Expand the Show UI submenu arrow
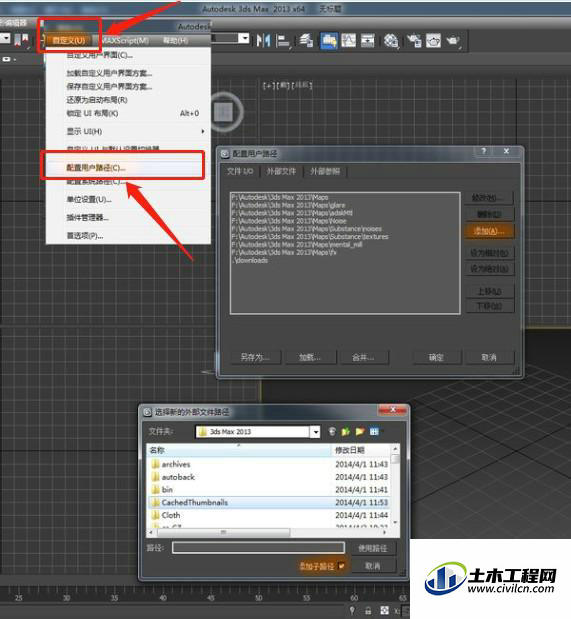 pyautogui.click(x=203, y=131)
